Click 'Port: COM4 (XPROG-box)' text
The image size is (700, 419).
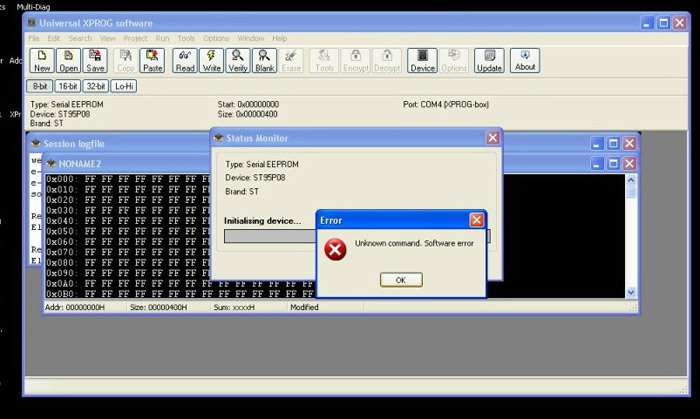(446, 104)
